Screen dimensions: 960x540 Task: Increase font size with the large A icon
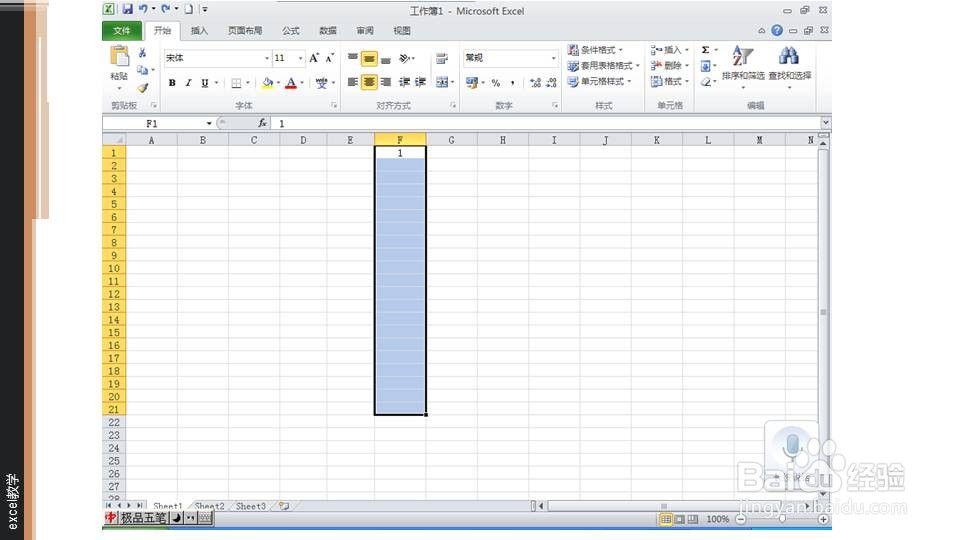pos(313,58)
